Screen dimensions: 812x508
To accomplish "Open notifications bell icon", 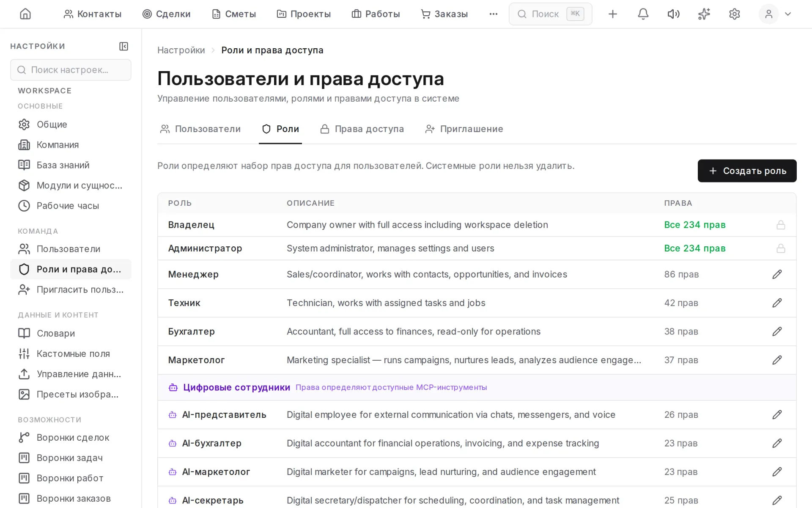I will click(643, 14).
